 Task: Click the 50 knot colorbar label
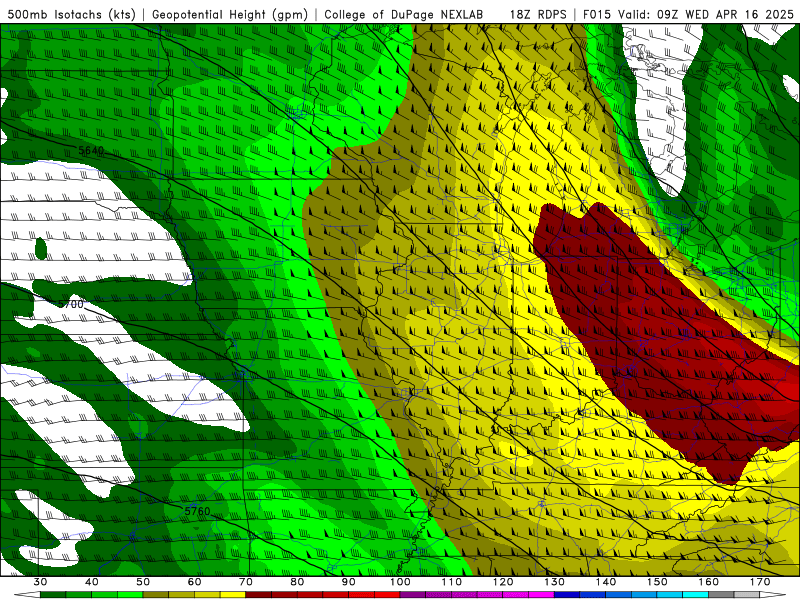coord(143,582)
